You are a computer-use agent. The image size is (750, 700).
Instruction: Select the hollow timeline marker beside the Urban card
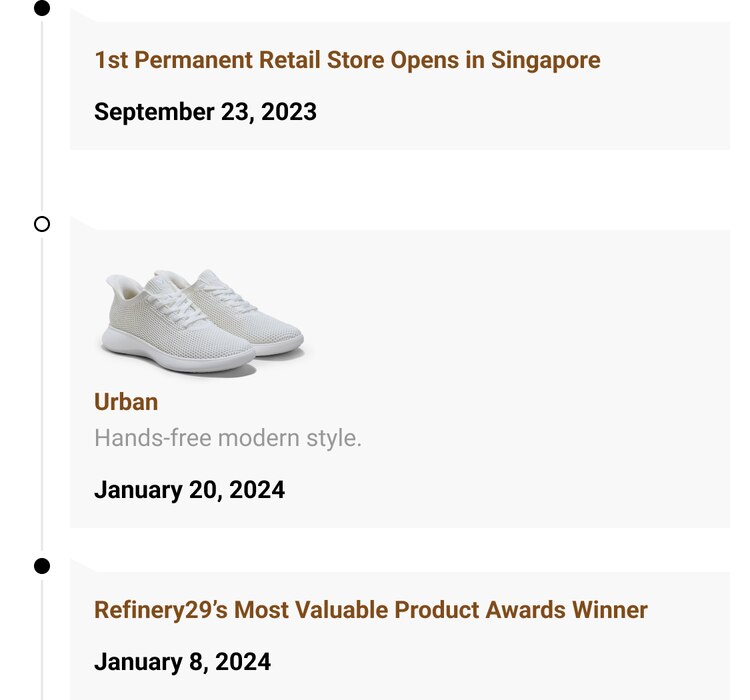(x=42, y=224)
